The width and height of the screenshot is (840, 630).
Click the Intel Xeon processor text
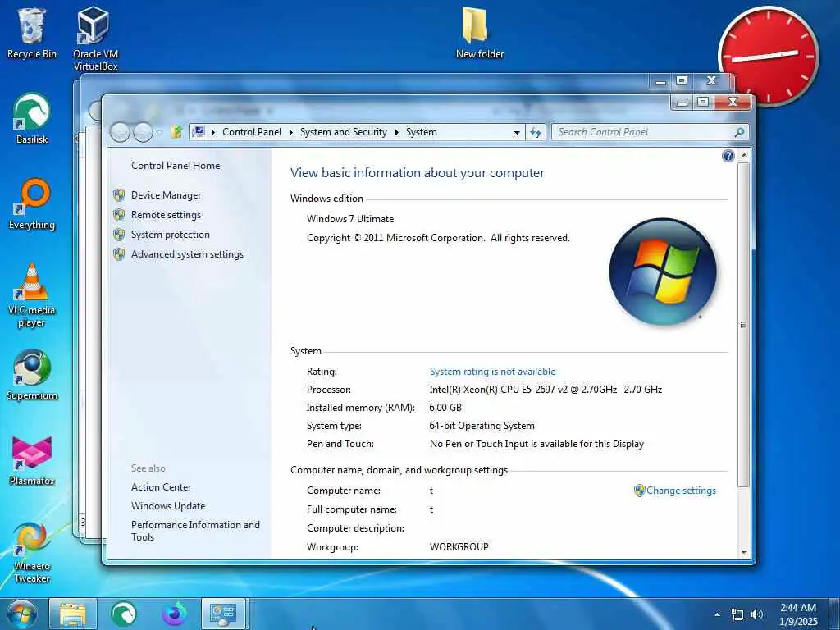[546, 390]
